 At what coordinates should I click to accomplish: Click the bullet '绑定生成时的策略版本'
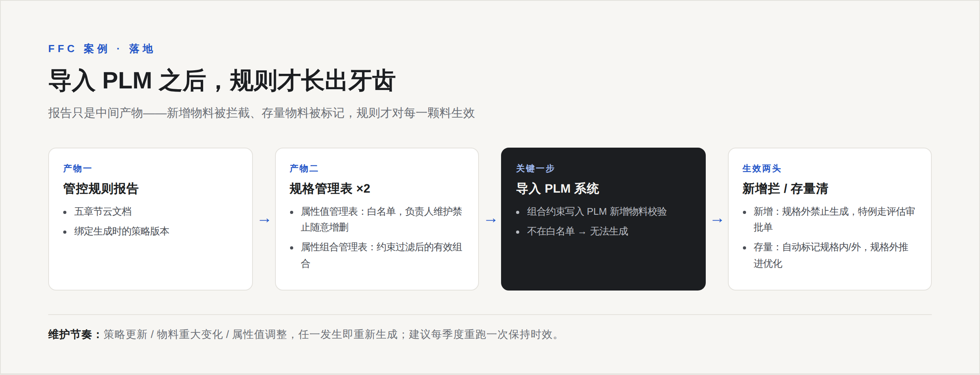point(122,231)
